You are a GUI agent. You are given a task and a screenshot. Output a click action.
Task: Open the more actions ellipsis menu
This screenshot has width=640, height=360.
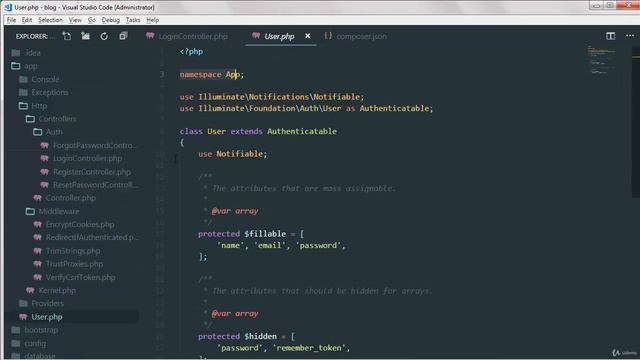coord(630,36)
